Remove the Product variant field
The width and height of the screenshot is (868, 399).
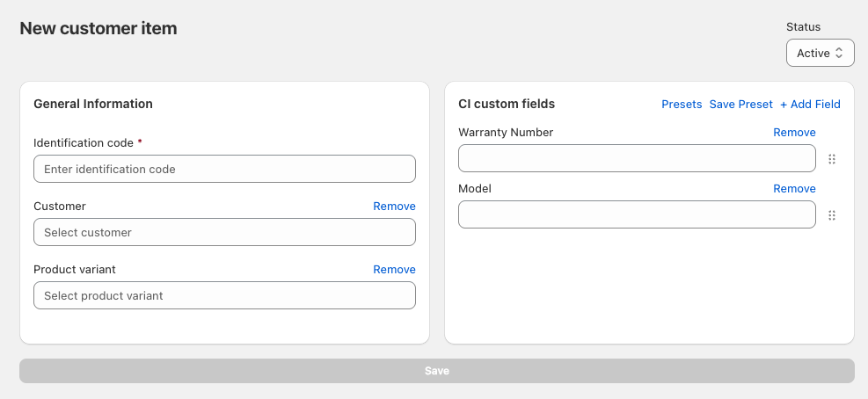pos(394,270)
